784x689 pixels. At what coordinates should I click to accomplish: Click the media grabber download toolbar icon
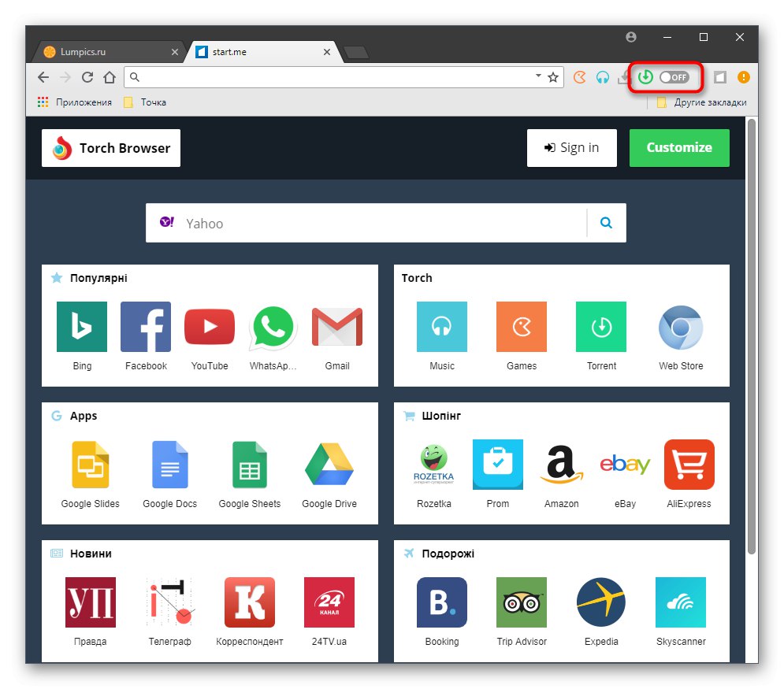point(624,77)
